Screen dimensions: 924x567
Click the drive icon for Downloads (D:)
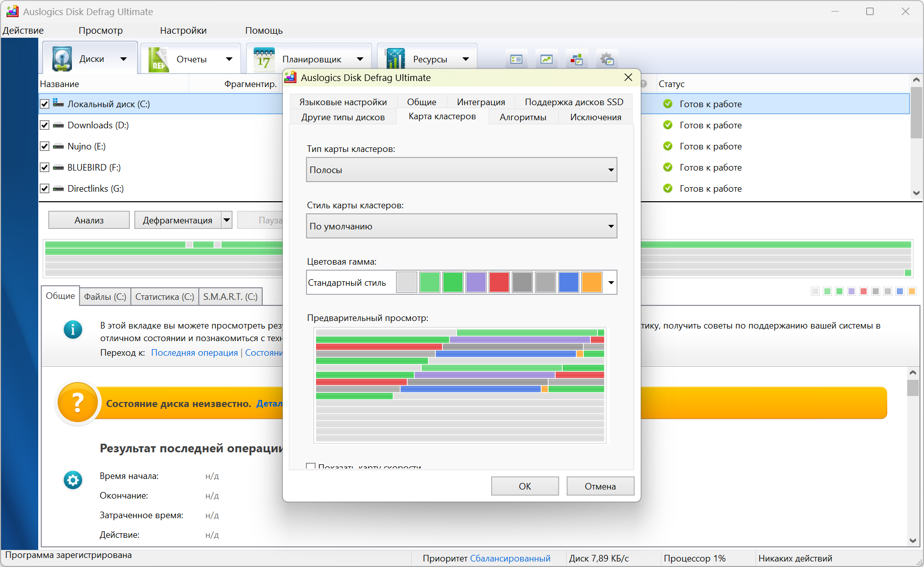[58, 125]
